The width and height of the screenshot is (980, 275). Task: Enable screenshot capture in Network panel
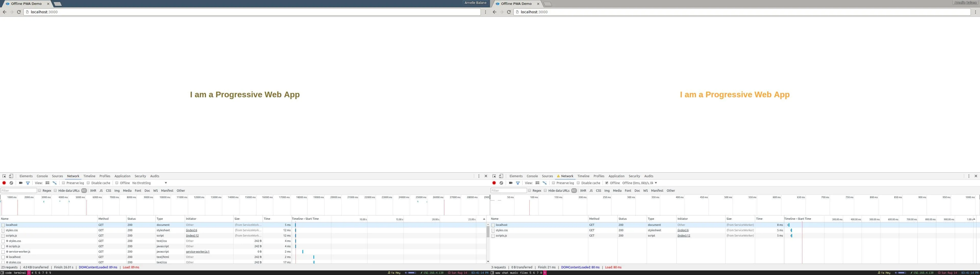click(21, 183)
